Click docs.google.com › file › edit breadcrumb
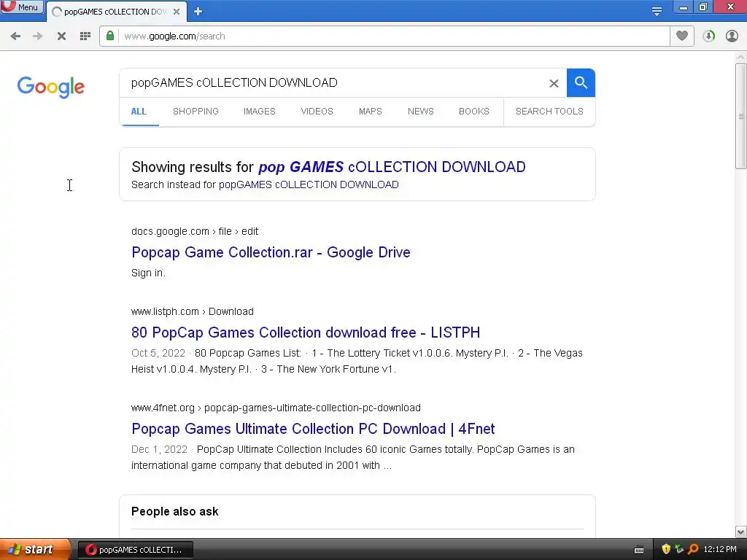The height and width of the screenshot is (560, 747). click(x=195, y=231)
